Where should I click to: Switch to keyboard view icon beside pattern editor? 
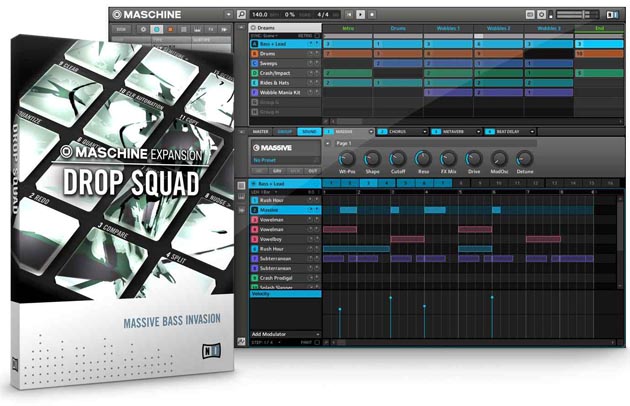coord(241,197)
